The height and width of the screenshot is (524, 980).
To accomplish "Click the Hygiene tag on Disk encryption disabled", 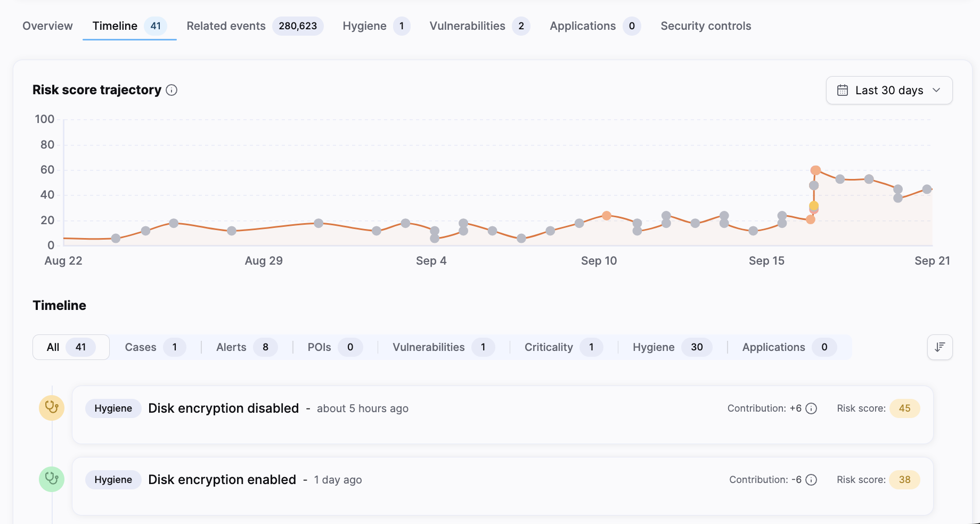I will click(113, 408).
